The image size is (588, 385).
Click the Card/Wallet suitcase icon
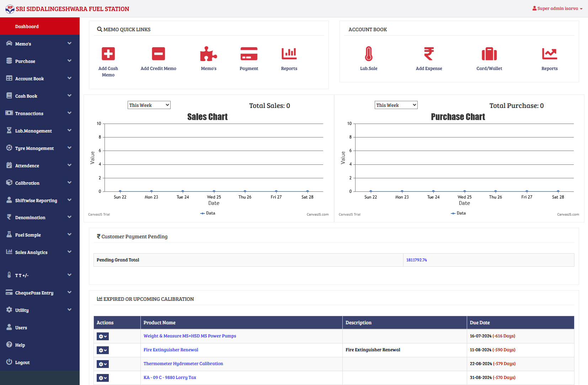pos(489,54)
